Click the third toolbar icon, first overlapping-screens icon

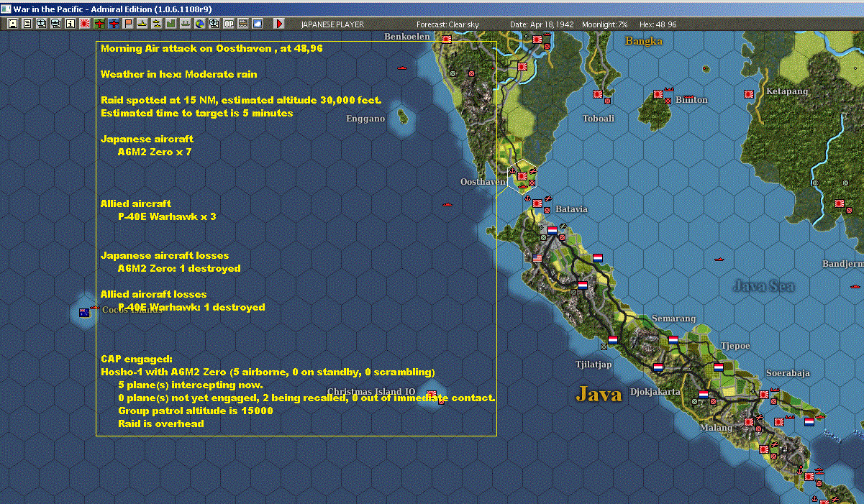[x=41, y=24]
